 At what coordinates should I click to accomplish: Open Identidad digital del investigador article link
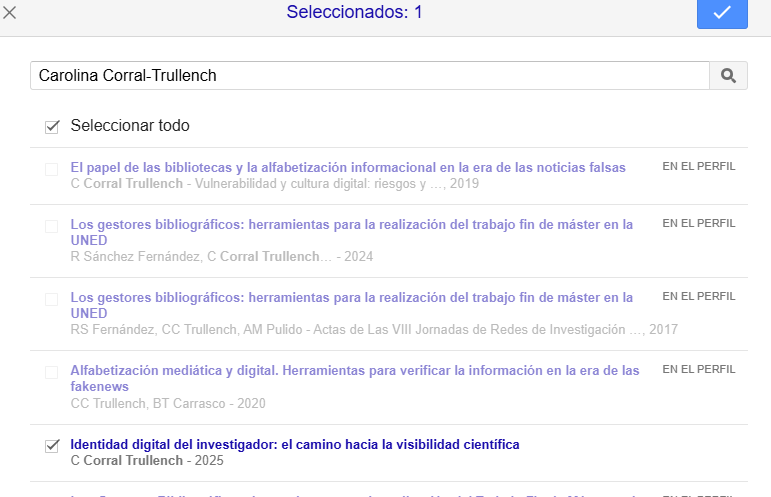(x=295, y=444)
